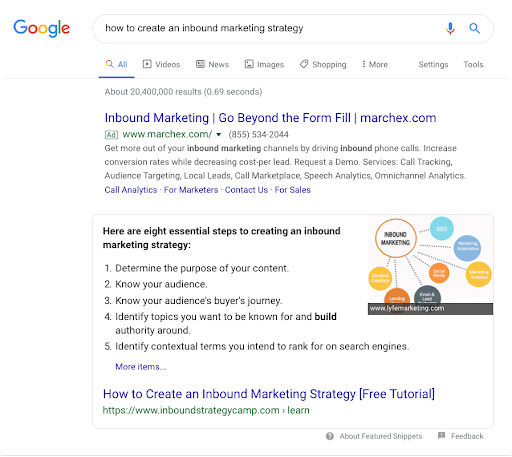Click the Feedback link

pos(467,436)
